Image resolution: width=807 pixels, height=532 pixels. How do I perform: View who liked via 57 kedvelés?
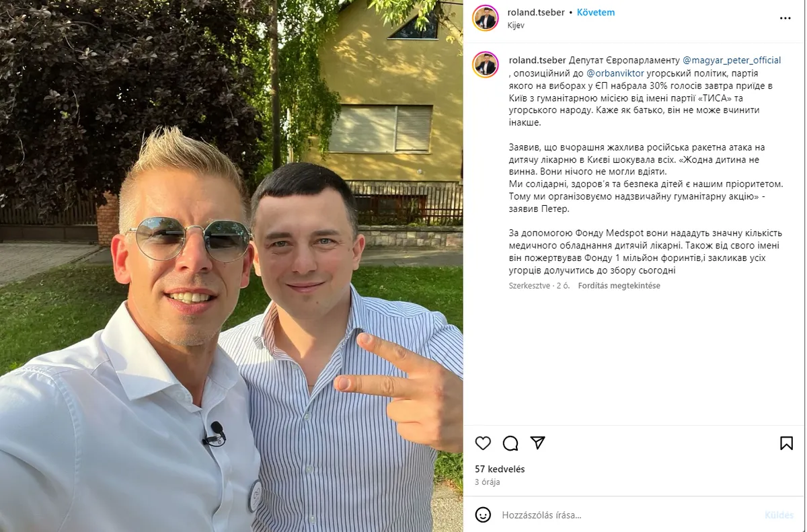[x=500, y=469]
